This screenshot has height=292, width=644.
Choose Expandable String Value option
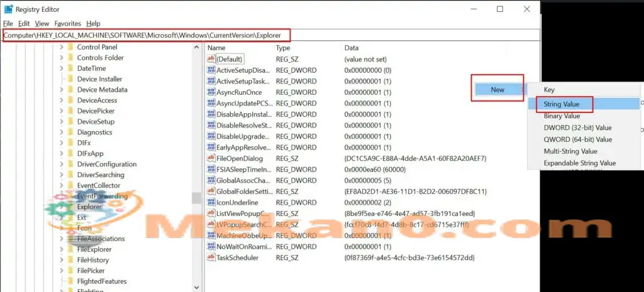pyautogui.click(x=582, y=163)
